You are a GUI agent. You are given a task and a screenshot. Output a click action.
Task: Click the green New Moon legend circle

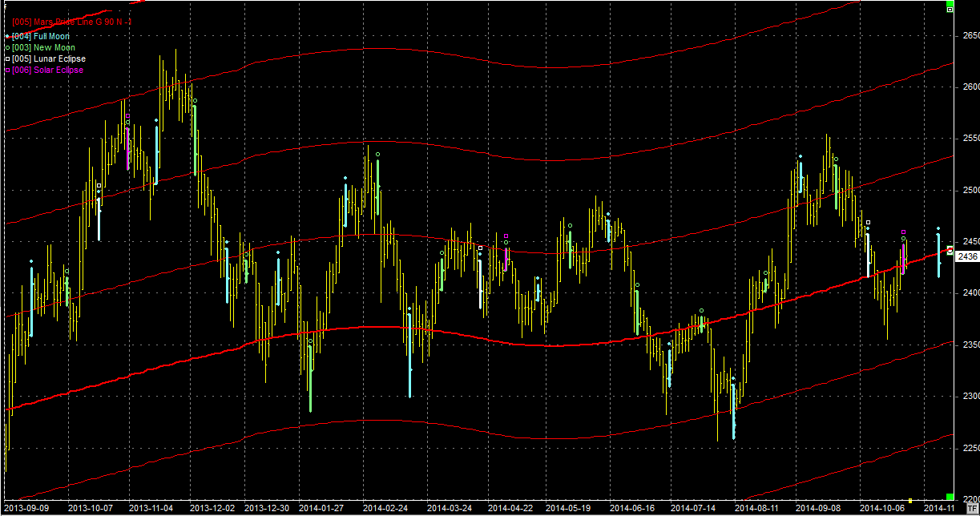pos(7,47)
